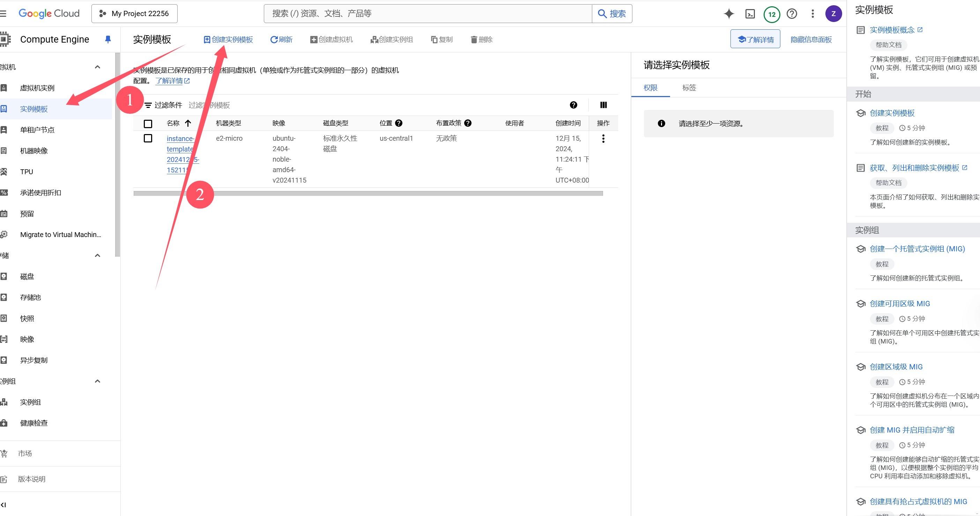Viewport: 980px width, 516px height.
Task: Toggle the select-all header checkbox
Action: click(148, 124)
